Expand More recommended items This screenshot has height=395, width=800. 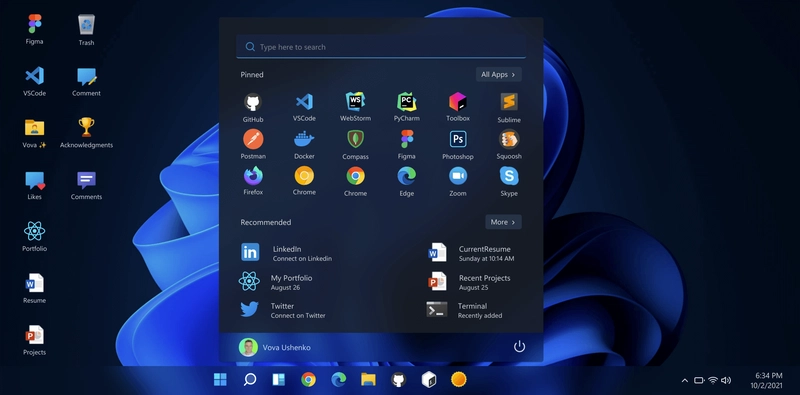tap(503, 222)
